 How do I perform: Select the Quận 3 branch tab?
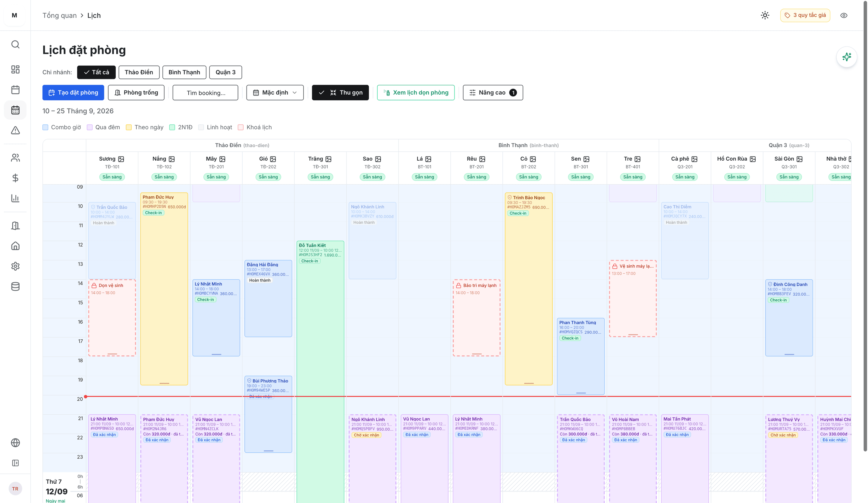tap(225, 72)
